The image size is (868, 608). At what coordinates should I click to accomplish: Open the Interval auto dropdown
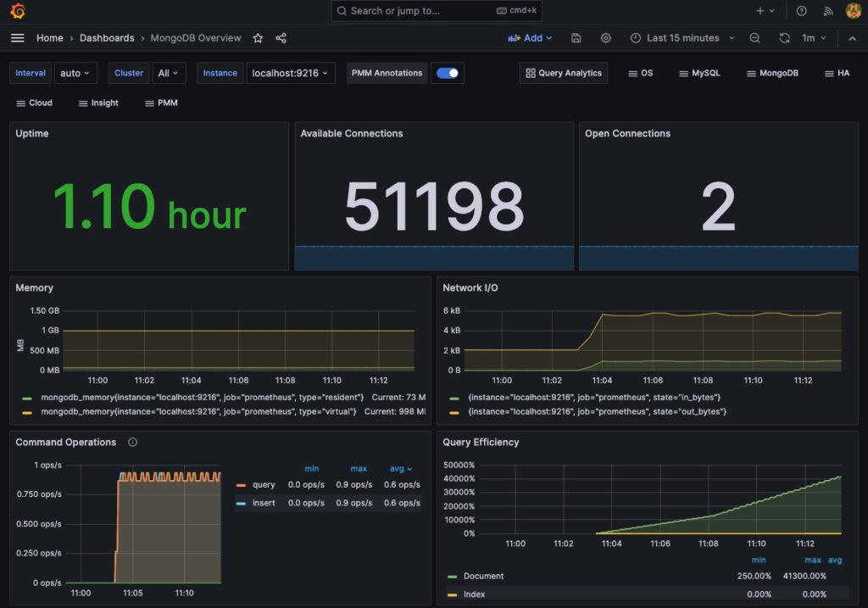click(x=75, y=73)
